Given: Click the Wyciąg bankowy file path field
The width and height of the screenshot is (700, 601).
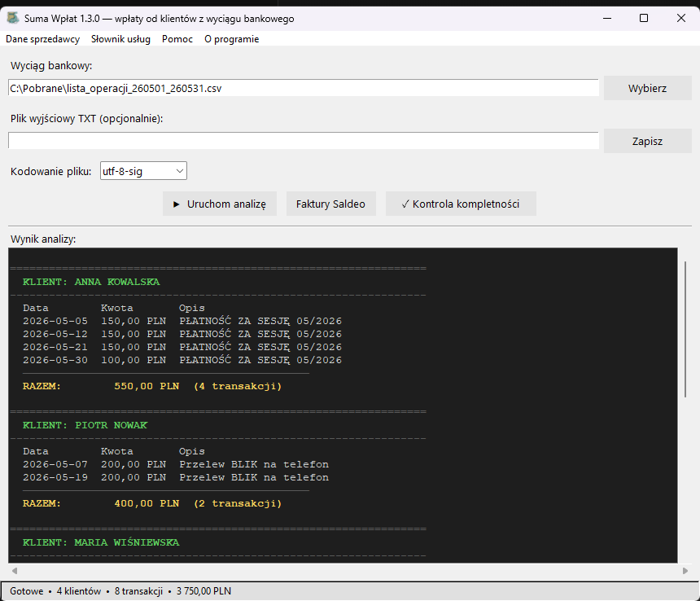Looking at the screenshot, I should point(303,88).
